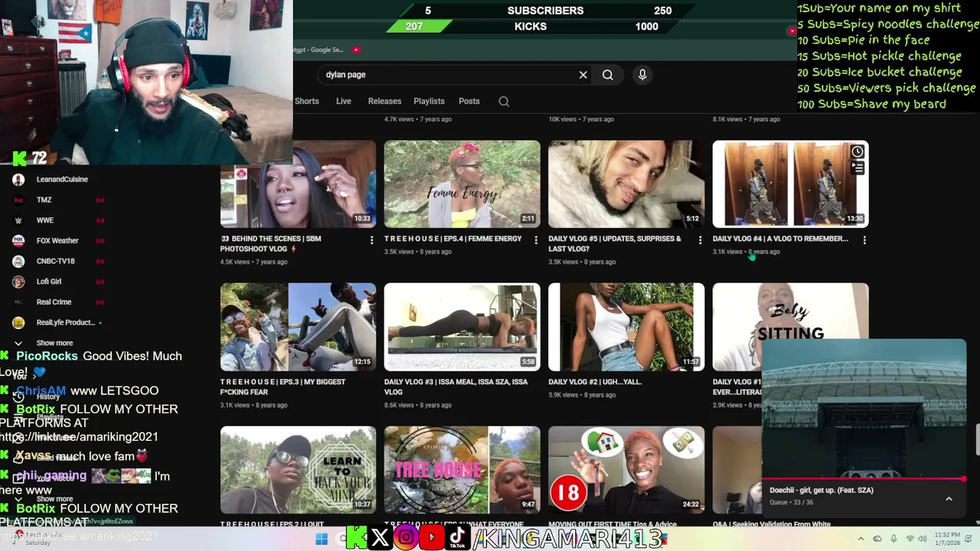Switch to the Releases tab
Viewport: 980px width, 551px height.
pos(384,101)
